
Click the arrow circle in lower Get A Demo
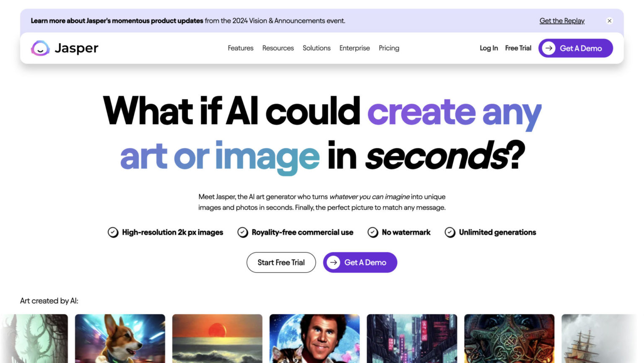pos(333,262)
